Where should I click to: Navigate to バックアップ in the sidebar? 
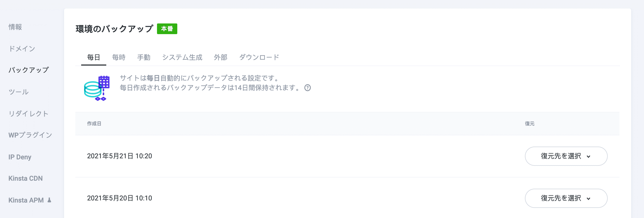pos(29,70)
